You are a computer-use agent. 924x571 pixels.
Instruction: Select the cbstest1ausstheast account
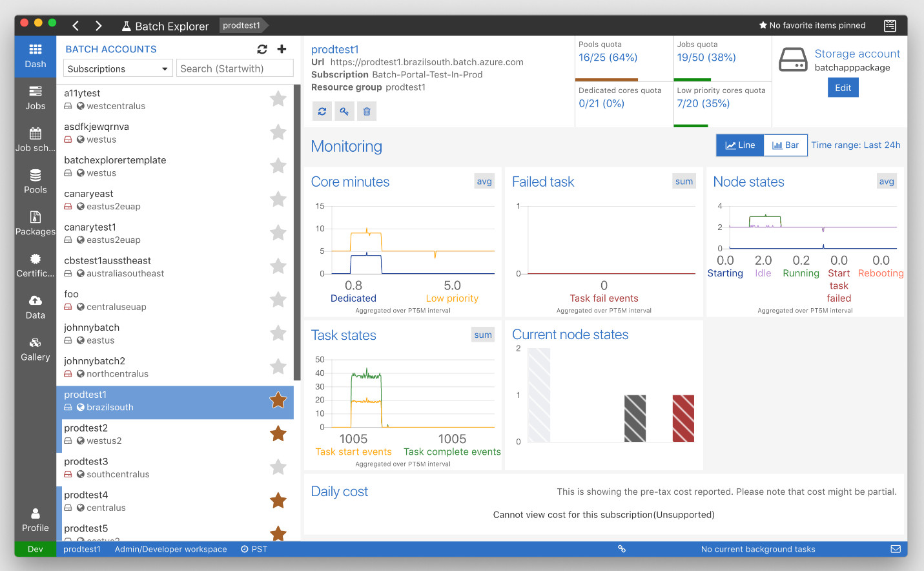pos(175,266)
